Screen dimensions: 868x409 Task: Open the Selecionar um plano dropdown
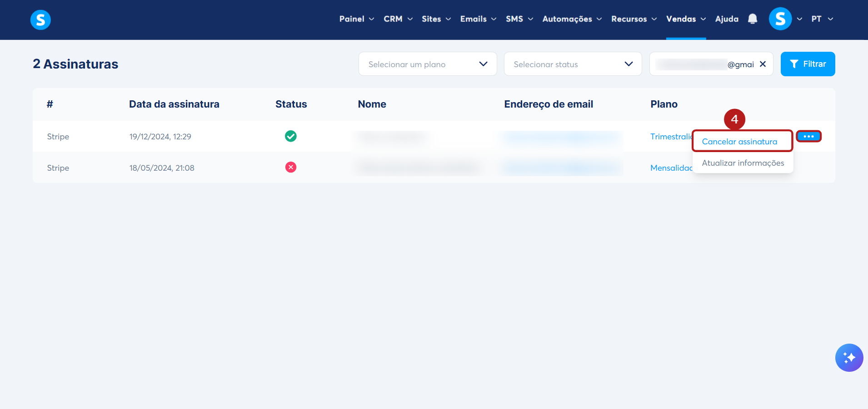point(428,64)
